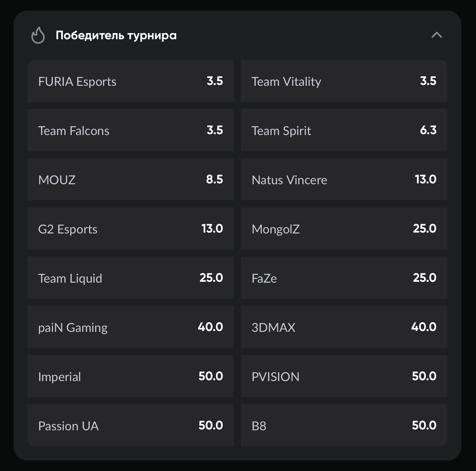Choose G2 Esports to win
476x471 pixels.
click(131, 229)
